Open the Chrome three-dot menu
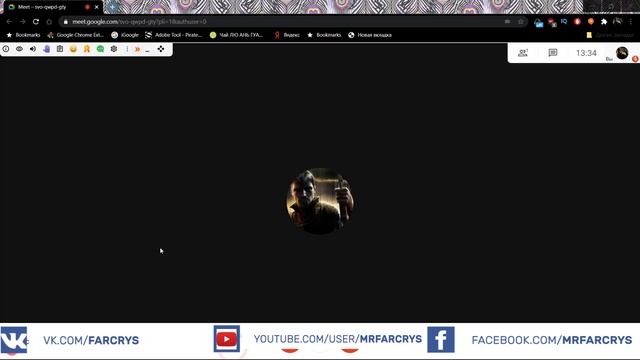The image size is (640, 360). [631, 22]
